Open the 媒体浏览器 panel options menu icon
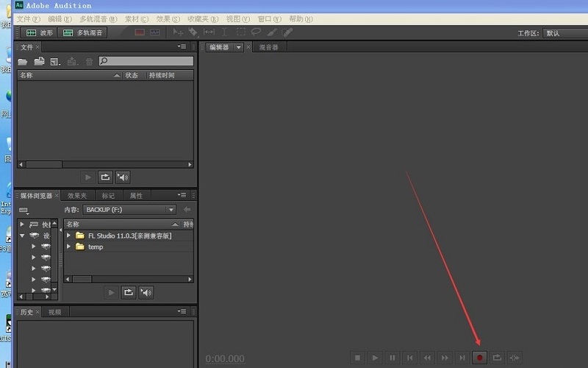Image resolution: width=588 pixels, height=368 pixels. coord(182,195)
